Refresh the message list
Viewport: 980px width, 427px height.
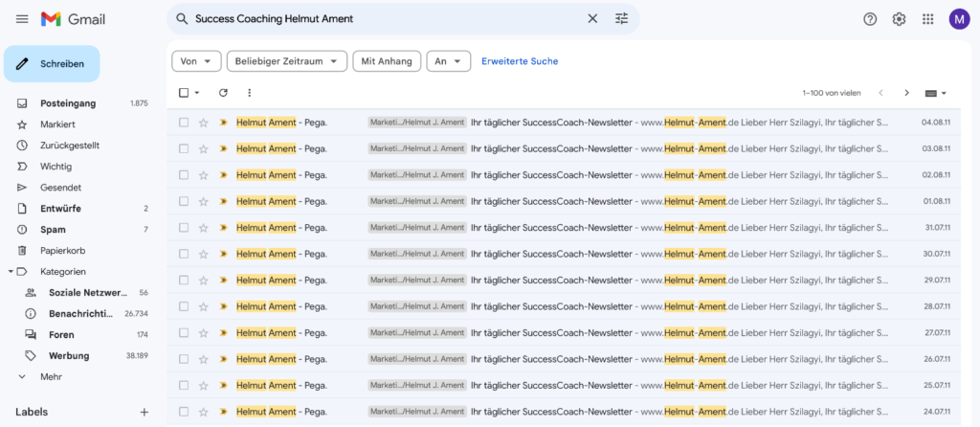click(223, 93)
